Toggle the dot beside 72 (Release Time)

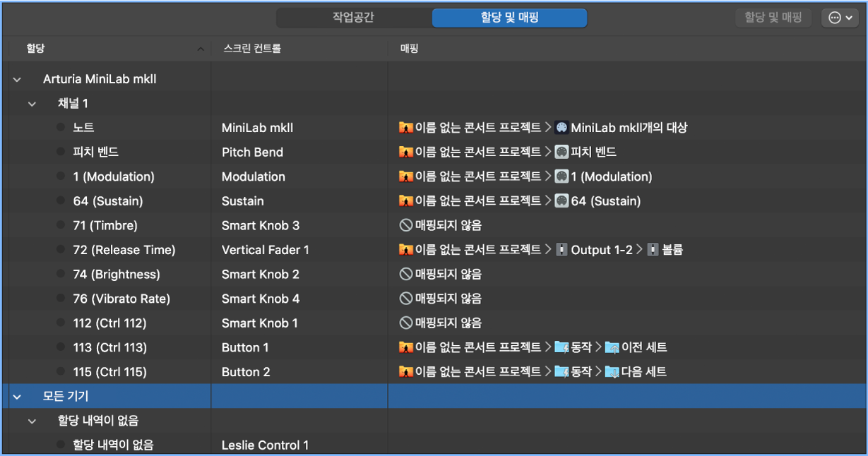coord(61,250)
